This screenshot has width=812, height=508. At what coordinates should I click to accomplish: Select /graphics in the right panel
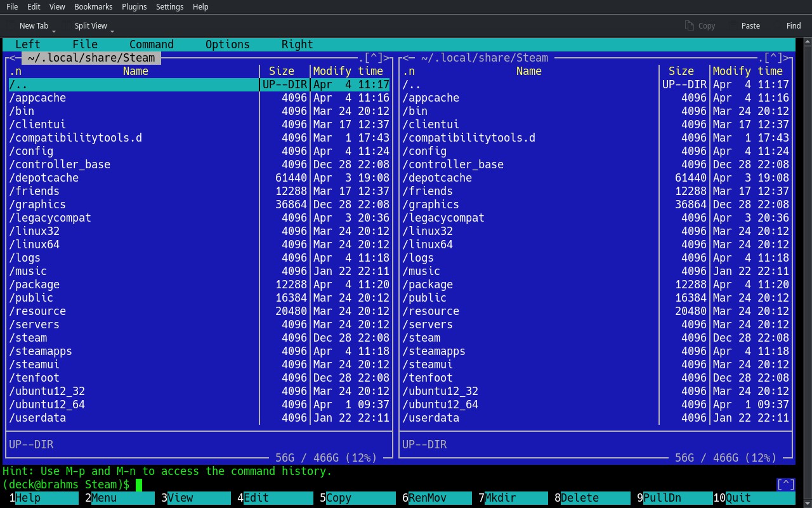coord(596,204)
